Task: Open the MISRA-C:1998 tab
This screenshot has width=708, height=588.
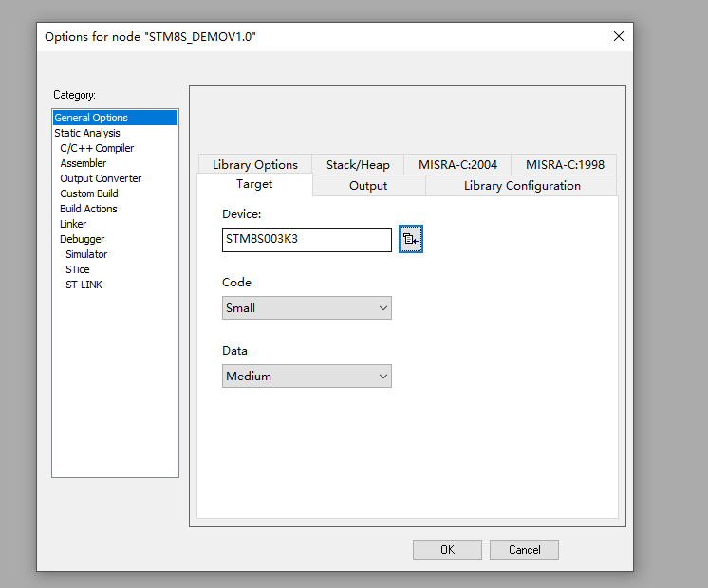Action: (x=565, y=165)
